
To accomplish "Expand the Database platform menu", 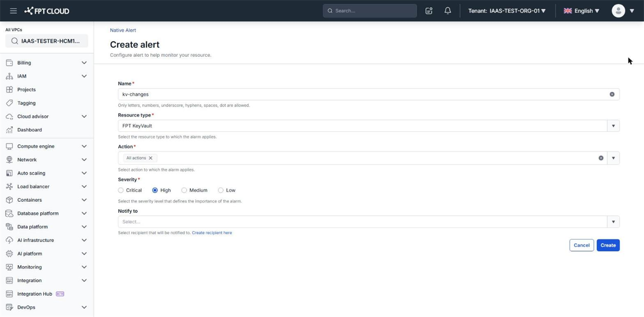I will point(46,213).
